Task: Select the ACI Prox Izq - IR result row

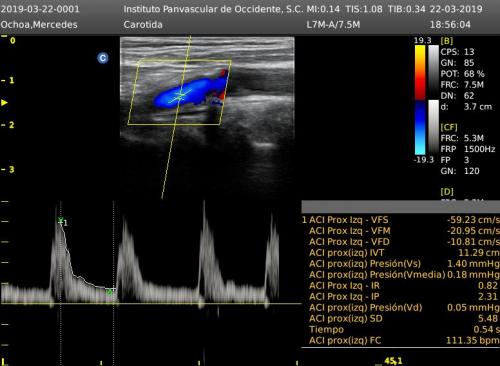Action: [x=401, y=286]
